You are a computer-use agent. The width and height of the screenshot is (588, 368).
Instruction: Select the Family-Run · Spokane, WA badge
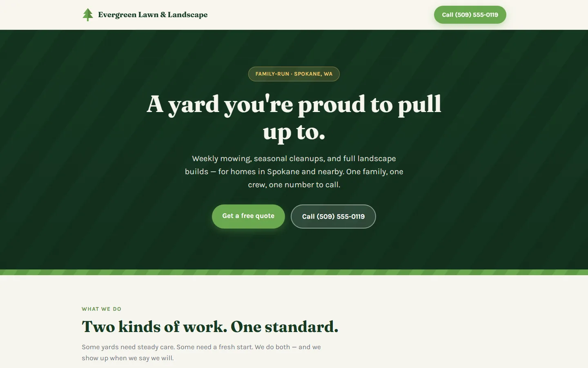click(x=294, y=74)
